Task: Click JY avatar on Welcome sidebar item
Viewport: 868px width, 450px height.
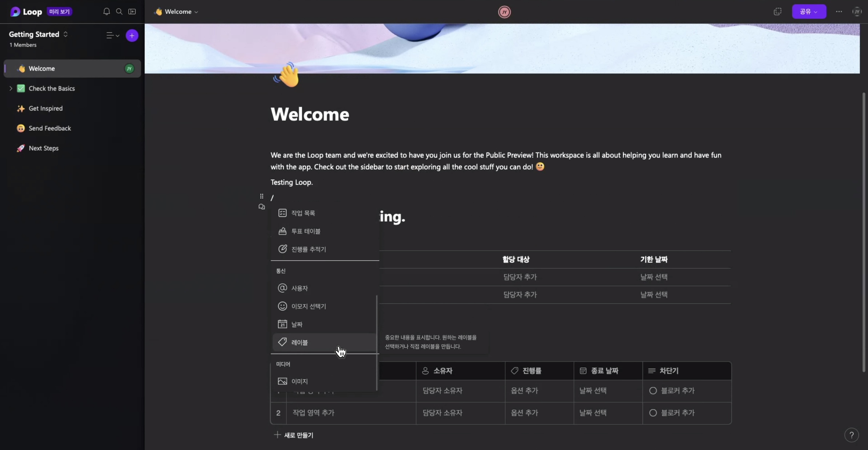Action: pos(129,68)
